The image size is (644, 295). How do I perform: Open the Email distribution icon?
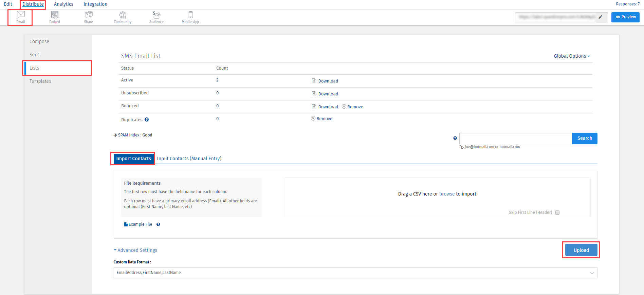coord(21,17)
